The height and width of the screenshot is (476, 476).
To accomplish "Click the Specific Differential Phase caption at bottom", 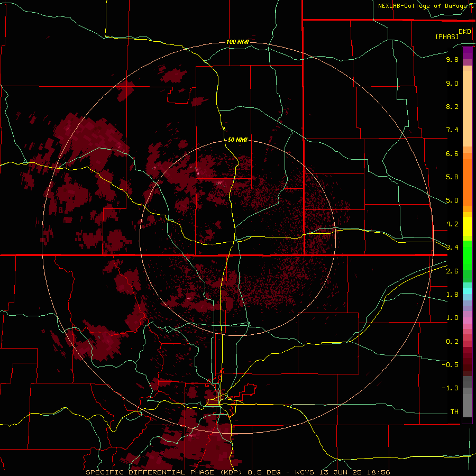I will pos(237,472).
